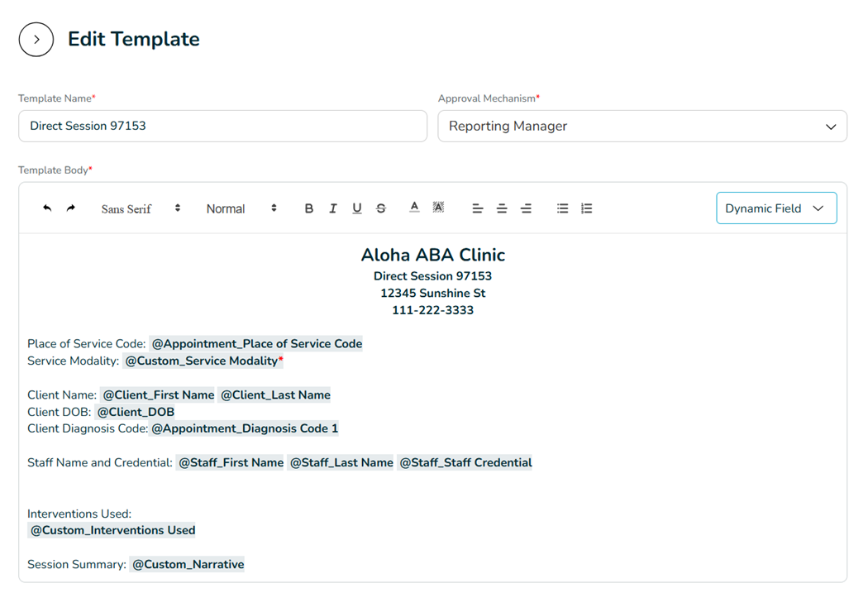Open the Normal text size dropdown

[x=241, y=209]
